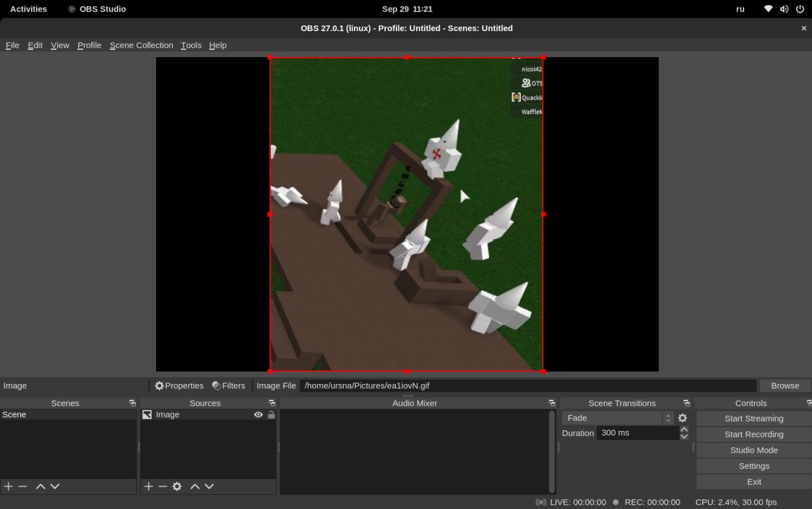Select the Scene item in the Scenes list
812x509 pixels.
point(68,414)
